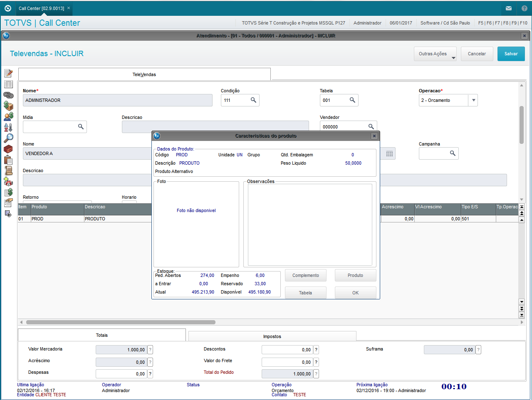This screenshot has width=532, height=400.
Task: Click the help mark next to Suframa
Action: click(x=478, y=350)
